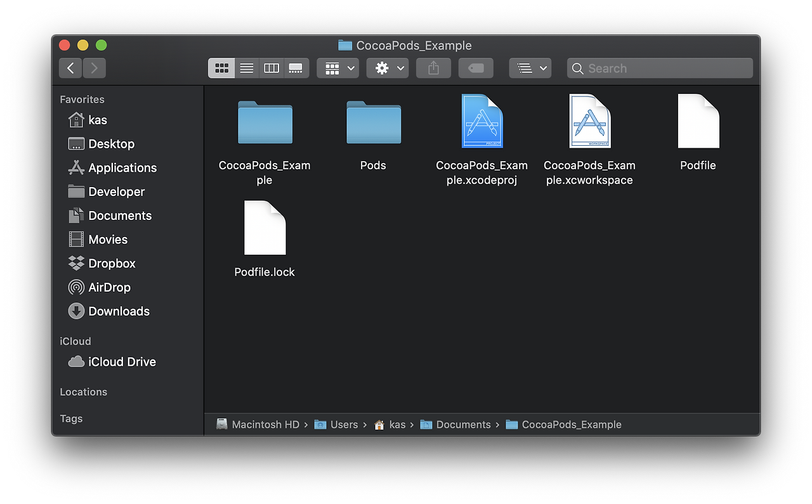Click the Favorites sidebar heading
This screenshot has width=812, height=504.
pyautogui.click(x=82, y=100)
